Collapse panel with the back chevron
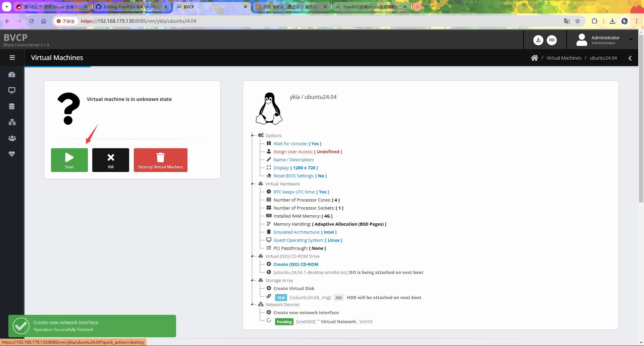 coord(630,58)
